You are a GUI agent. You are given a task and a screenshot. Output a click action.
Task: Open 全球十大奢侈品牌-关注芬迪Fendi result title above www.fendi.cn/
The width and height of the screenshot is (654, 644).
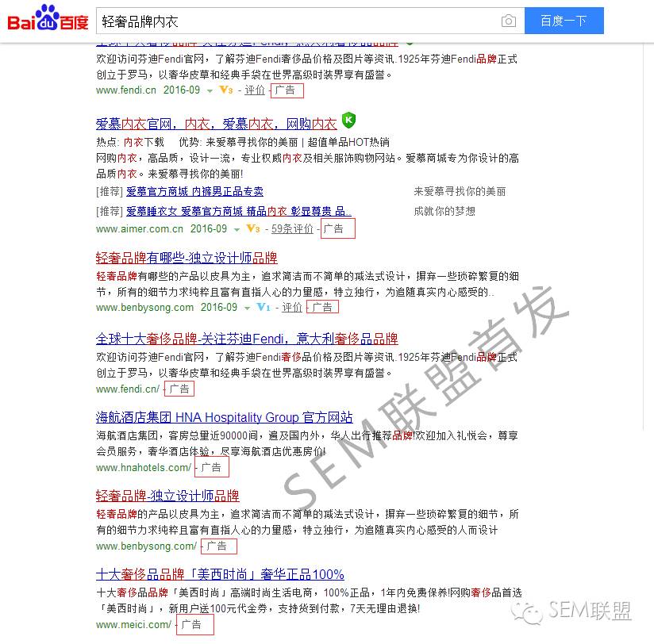click(x=247, y=339)
